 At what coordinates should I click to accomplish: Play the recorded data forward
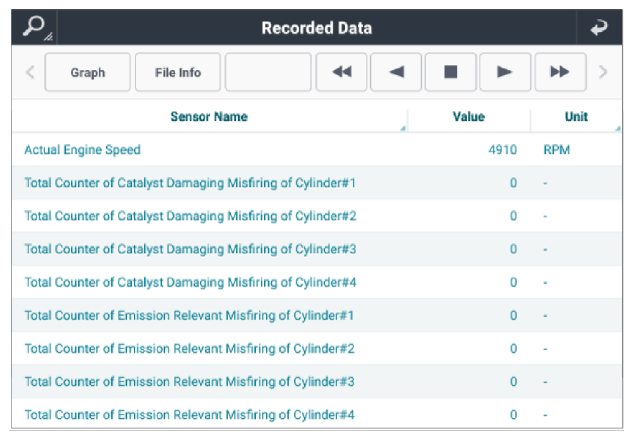[505, 72]
